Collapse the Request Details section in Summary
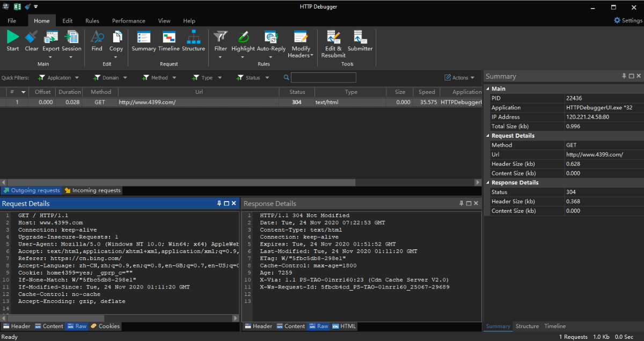This screenshot has height=341, width=644. coord(488,136)
